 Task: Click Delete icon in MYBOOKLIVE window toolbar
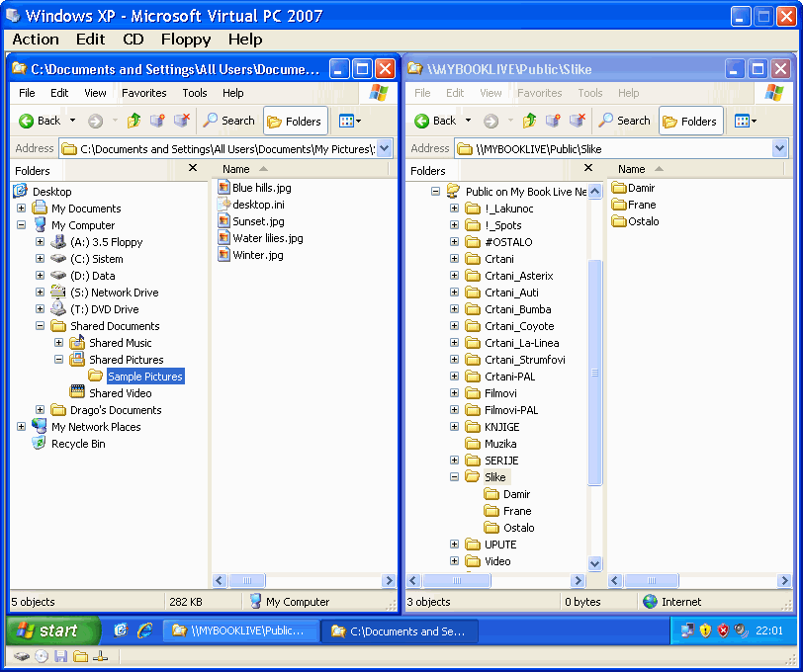tap(577, 121)
